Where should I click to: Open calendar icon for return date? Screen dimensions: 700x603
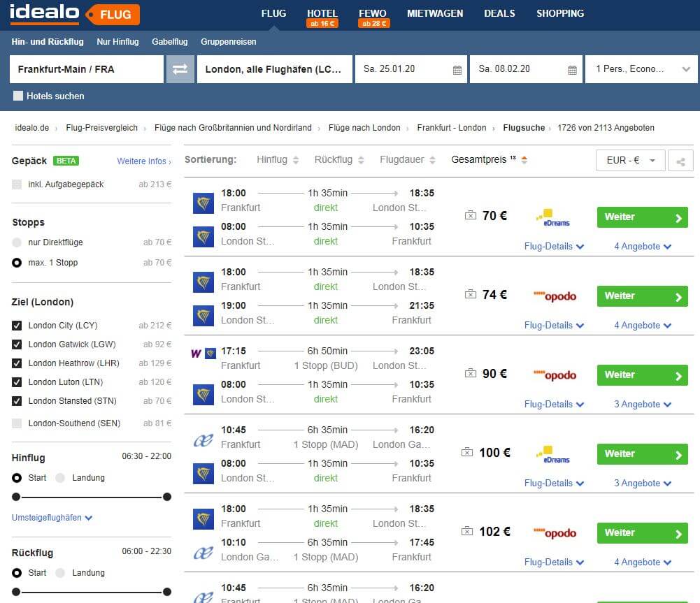tap(572, 70)
